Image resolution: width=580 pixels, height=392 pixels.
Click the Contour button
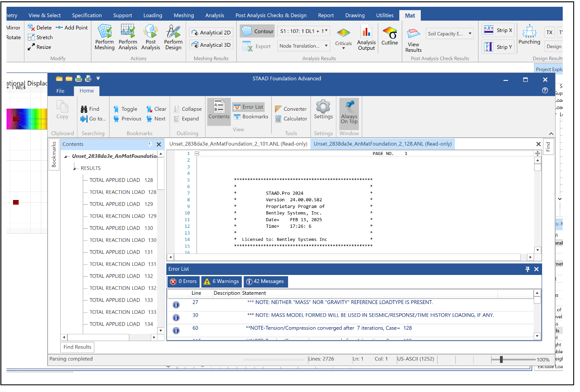257,31
